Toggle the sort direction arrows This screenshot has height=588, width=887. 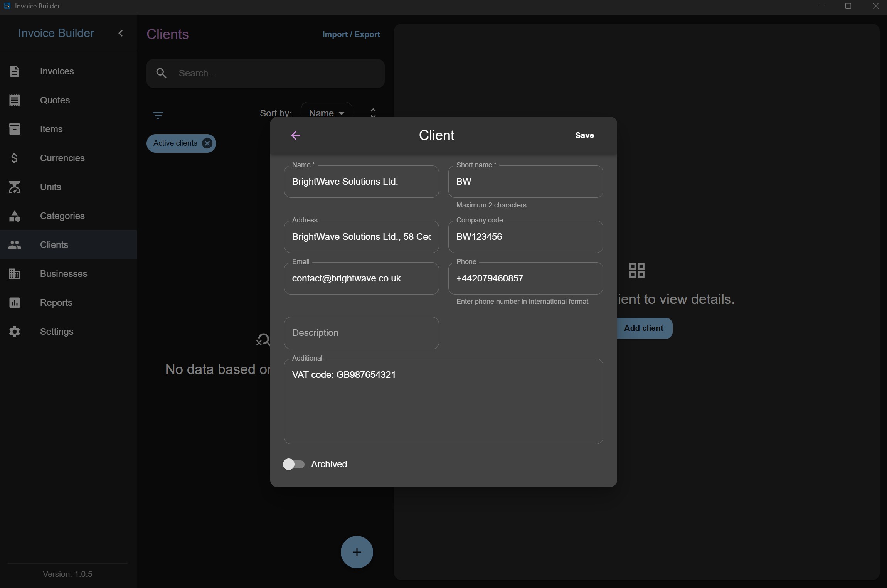[x=373, y=113]
